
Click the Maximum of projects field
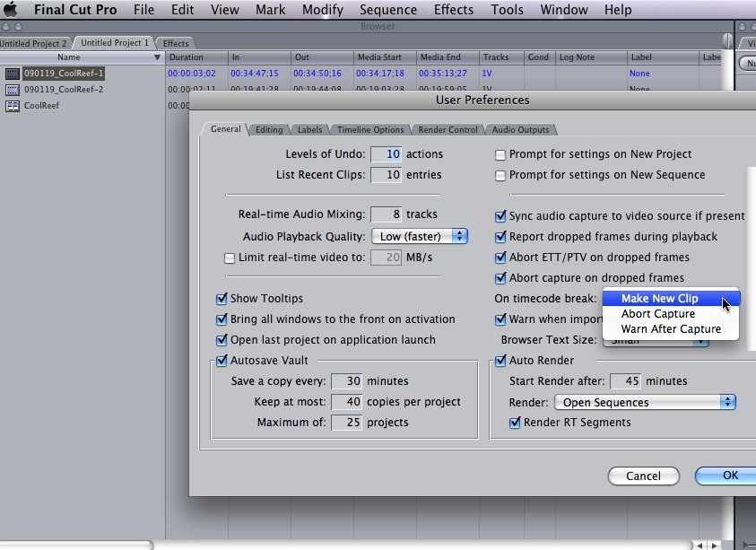(346, 423)
